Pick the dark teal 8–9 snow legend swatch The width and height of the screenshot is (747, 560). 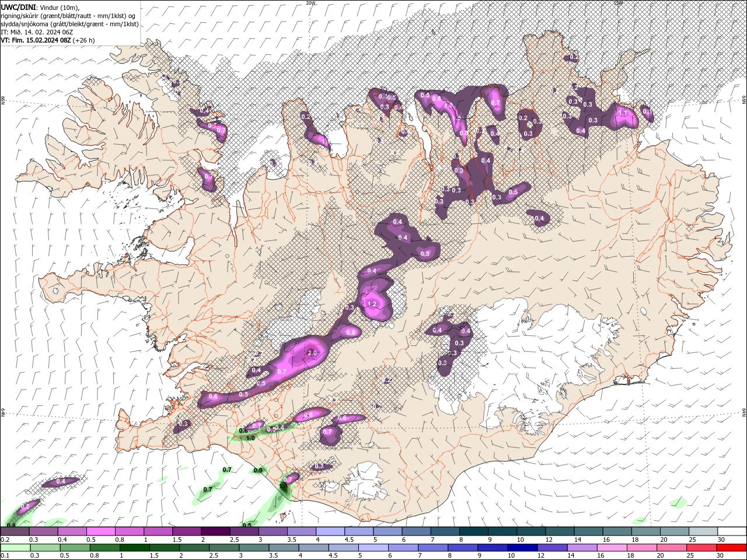(x=474, y=531)
